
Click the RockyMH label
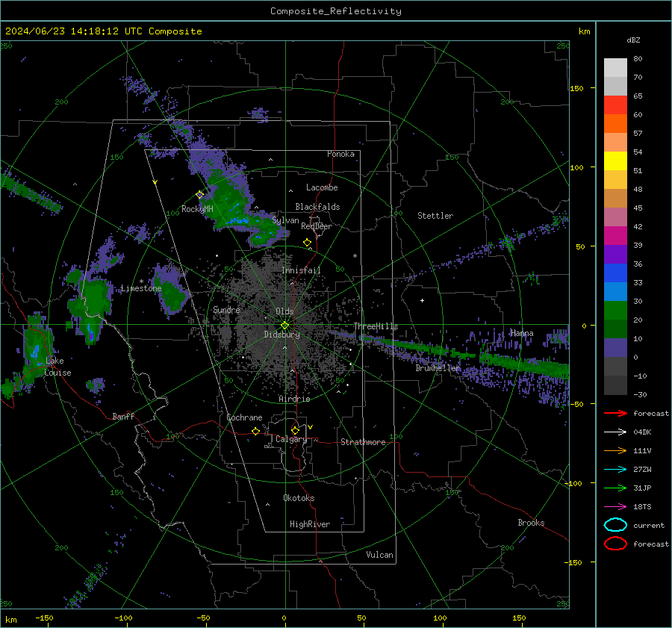[197, 209]
